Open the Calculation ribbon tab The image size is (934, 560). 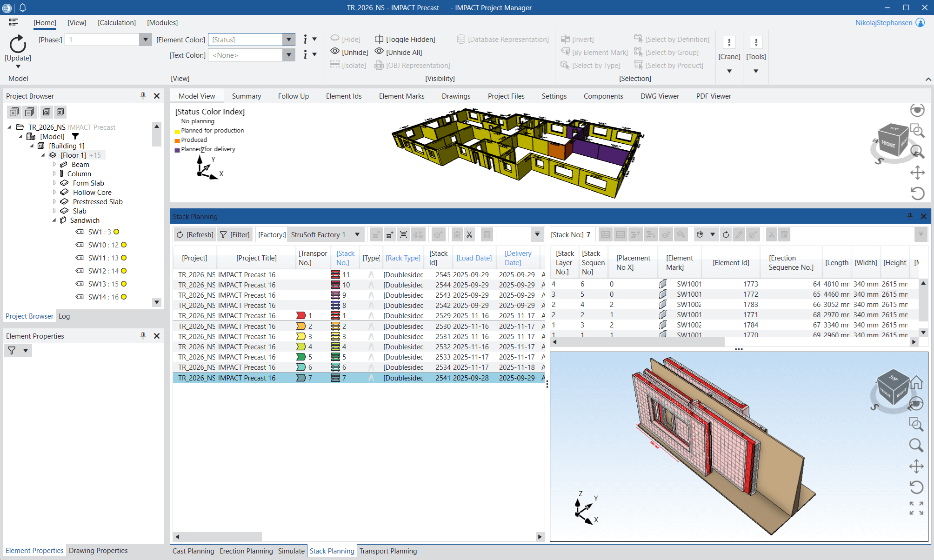tap(117, 22)
